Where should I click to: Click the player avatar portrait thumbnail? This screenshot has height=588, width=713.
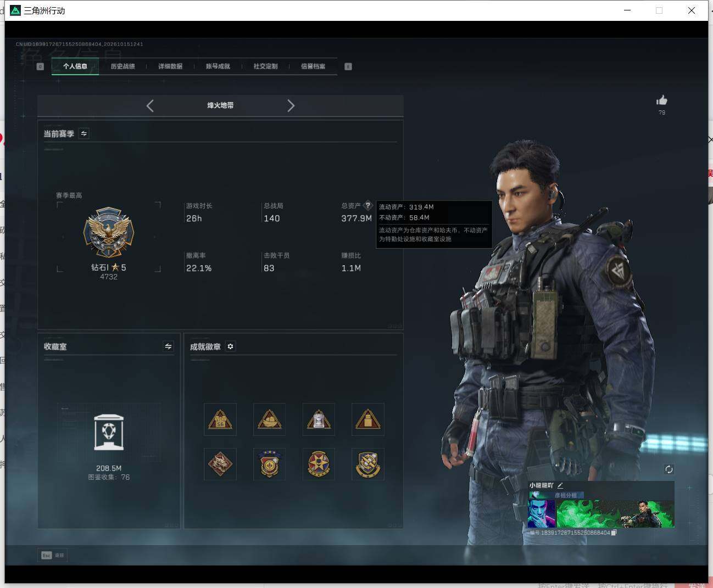point(542,513)
